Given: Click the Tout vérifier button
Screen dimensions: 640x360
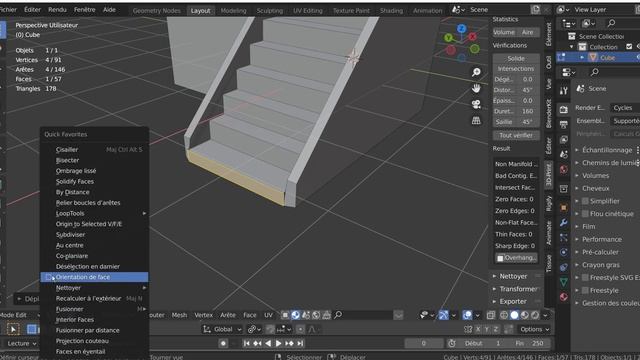Looking at the screenshot, I should tap(516, 135).
